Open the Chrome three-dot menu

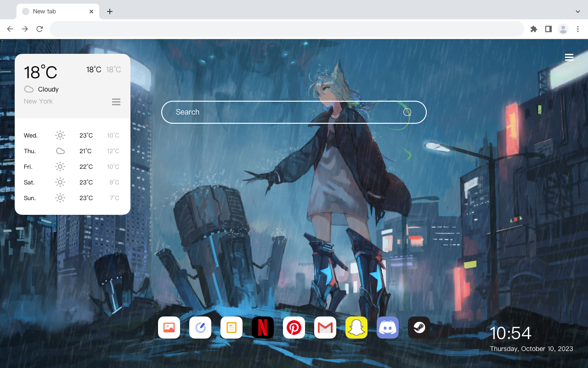(578, 29)
